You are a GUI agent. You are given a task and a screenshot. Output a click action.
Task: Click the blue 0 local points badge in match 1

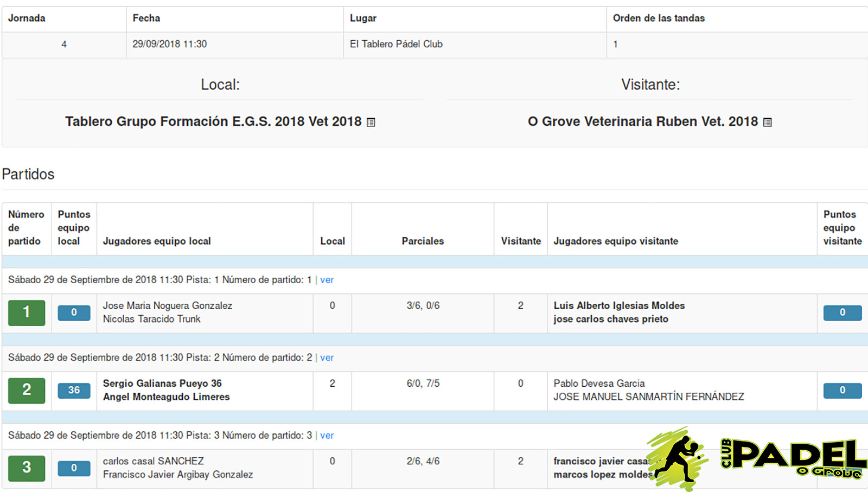point(74,312)
